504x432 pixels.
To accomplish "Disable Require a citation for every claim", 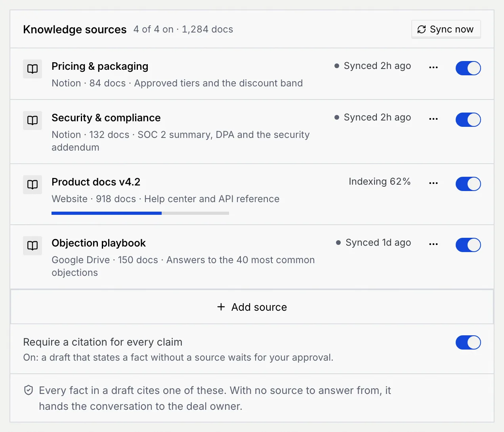I will coord(468,342).
